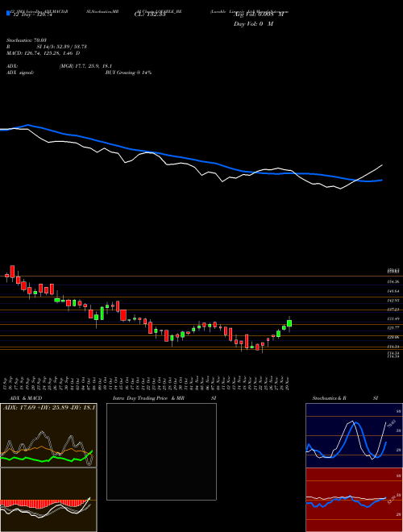Click the 'Stochastics & R' panel title

(x=329, y=398)
